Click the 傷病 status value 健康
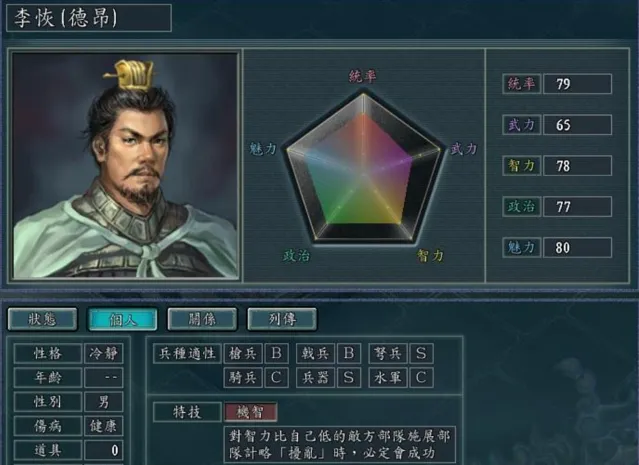 (104, 426)
